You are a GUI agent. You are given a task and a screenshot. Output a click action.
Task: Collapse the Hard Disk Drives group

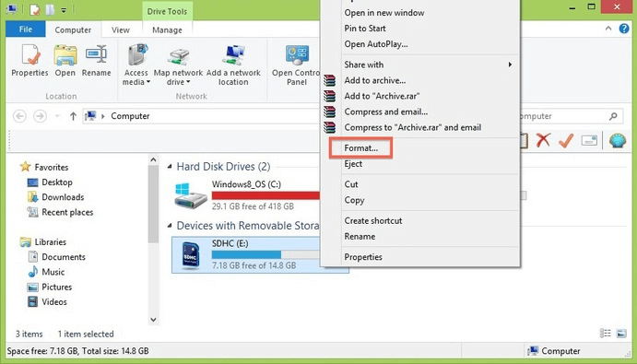tap(170, 167)
